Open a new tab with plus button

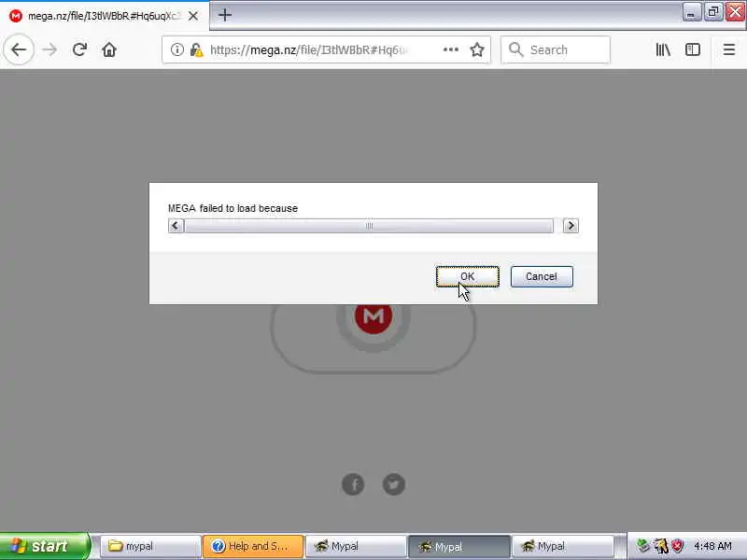click(225, 15)
